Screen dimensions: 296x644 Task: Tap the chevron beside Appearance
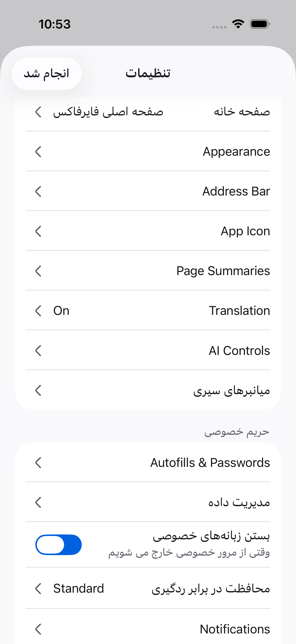(x=38, y=152)
